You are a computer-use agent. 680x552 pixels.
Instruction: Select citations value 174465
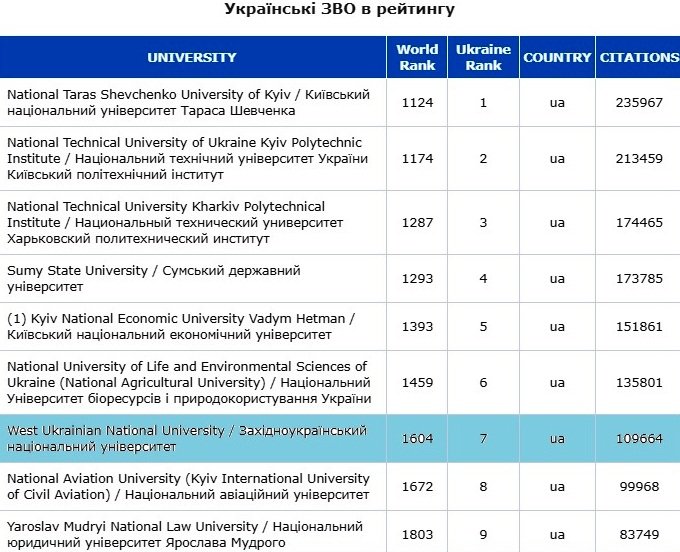[639, 223]
